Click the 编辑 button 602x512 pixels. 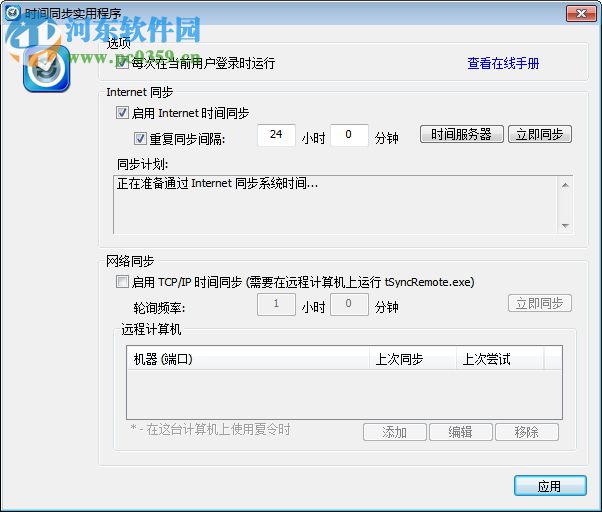(461, 432)
